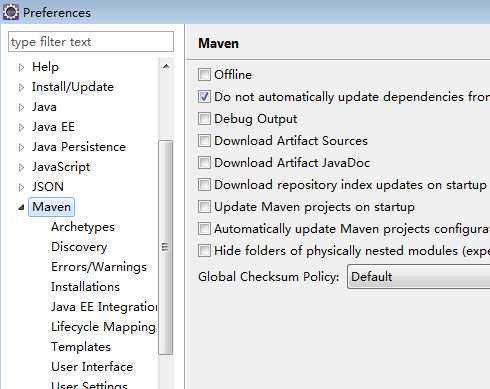Expand the Help tree node

point(21,67)
